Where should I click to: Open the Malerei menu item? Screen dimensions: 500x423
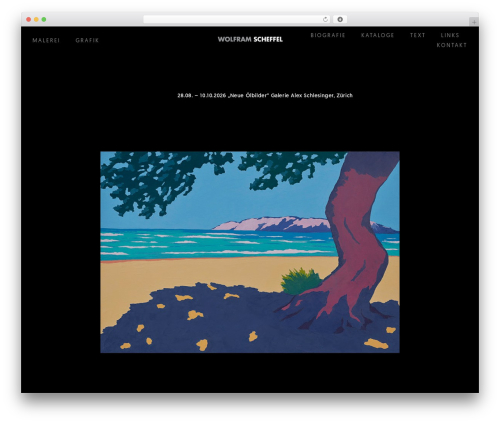tap(46, 40)
